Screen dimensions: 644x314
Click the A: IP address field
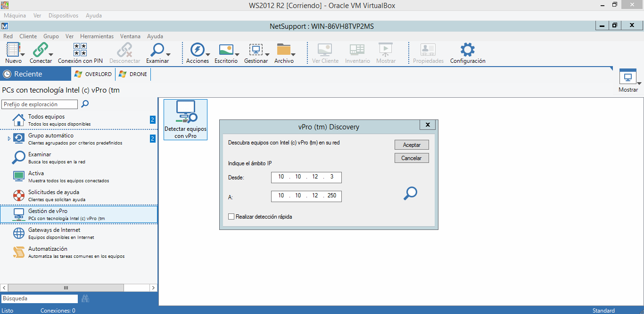coord(306,196)
